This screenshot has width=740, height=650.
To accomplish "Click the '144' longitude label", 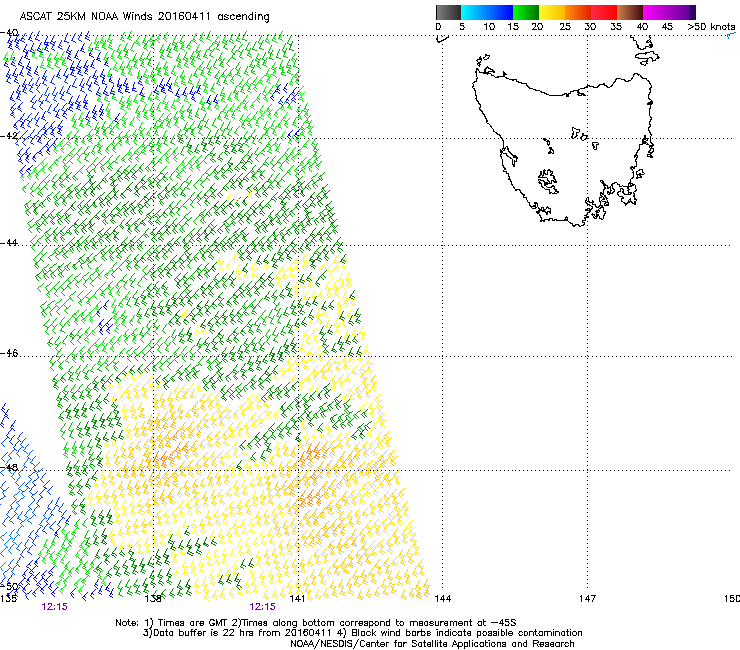I will pos(442,599).
